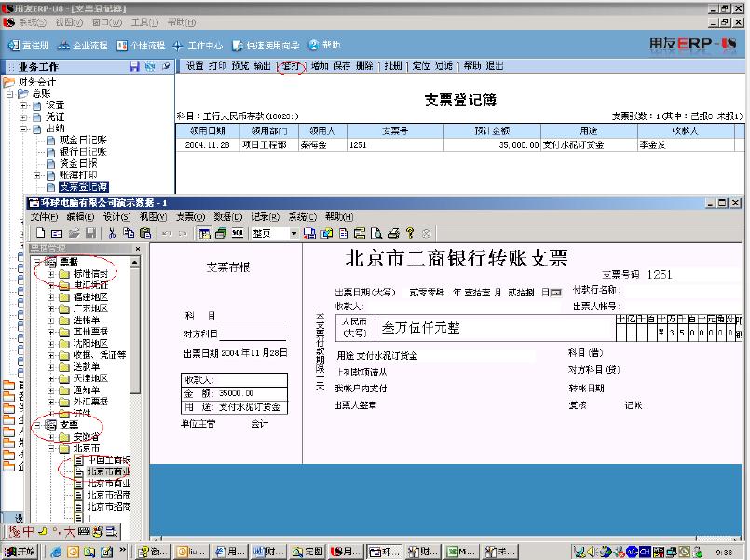Click the volume speaker icon in system tray

pyautogui.click(x=593, y=552)
